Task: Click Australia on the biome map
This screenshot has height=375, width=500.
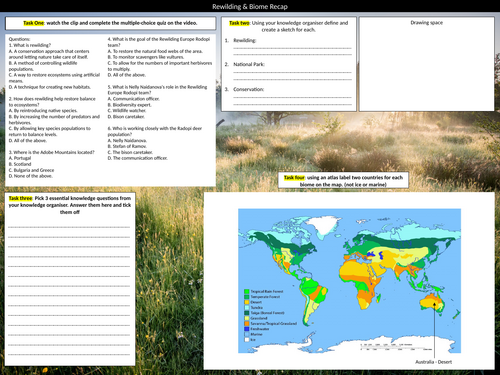Action: point(431,302)
